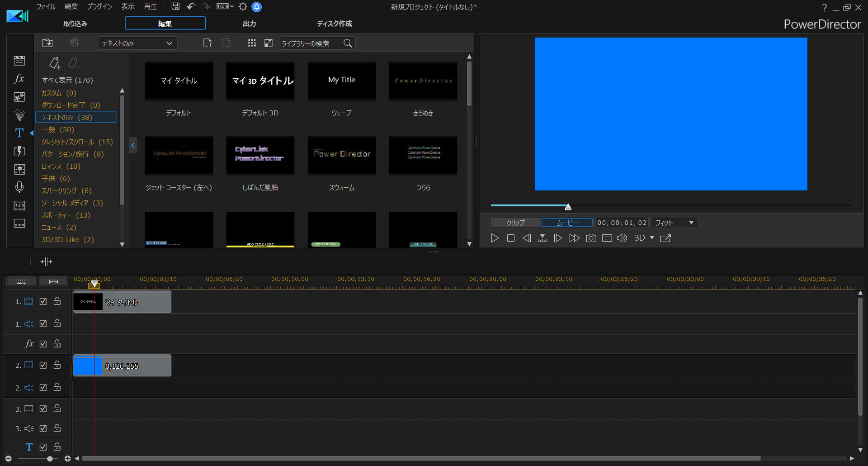Disable audio track 1 checkbox
The width and height of the screenshot is (868, 466).
coord(43,323)
